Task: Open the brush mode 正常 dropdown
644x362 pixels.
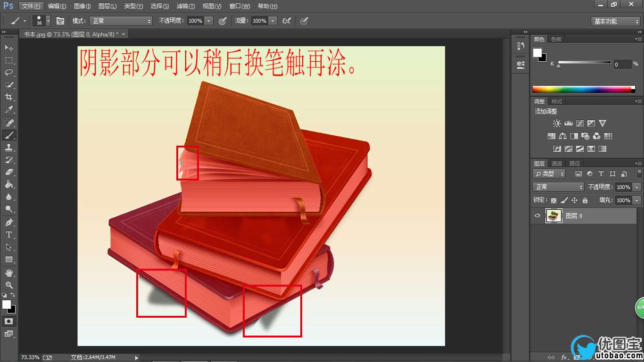Action: pyautogui.click(x=122, y=21)
